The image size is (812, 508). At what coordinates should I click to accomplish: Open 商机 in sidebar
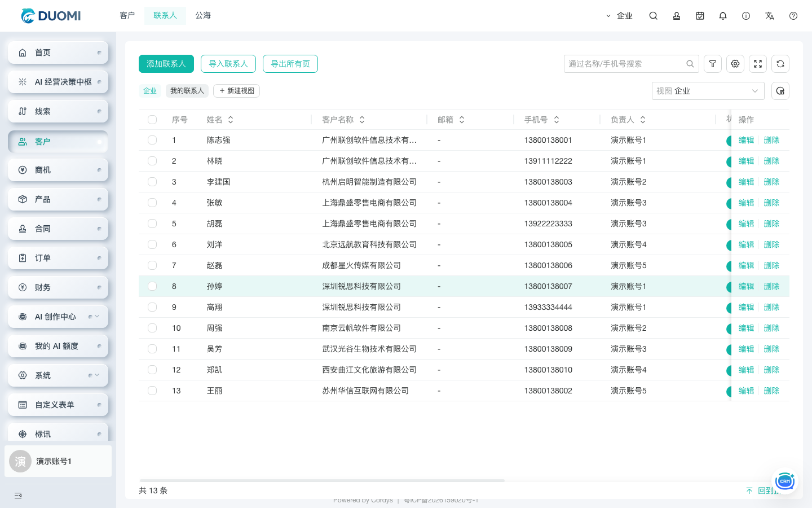(x=58, y=170)
